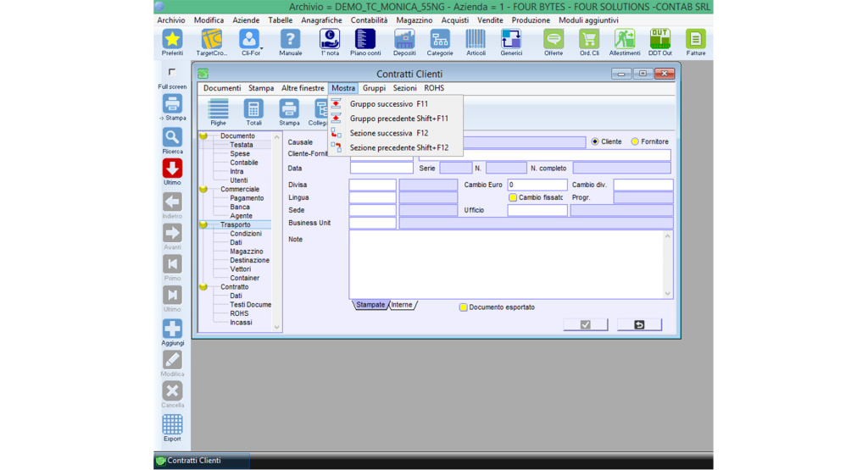Click tree panel scrollbar down arrow

pos(277,328)
